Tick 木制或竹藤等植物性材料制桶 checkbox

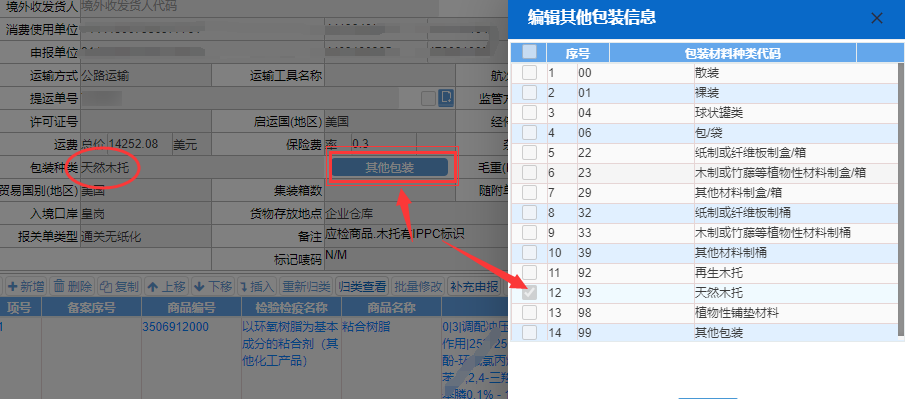pos(529,233)
